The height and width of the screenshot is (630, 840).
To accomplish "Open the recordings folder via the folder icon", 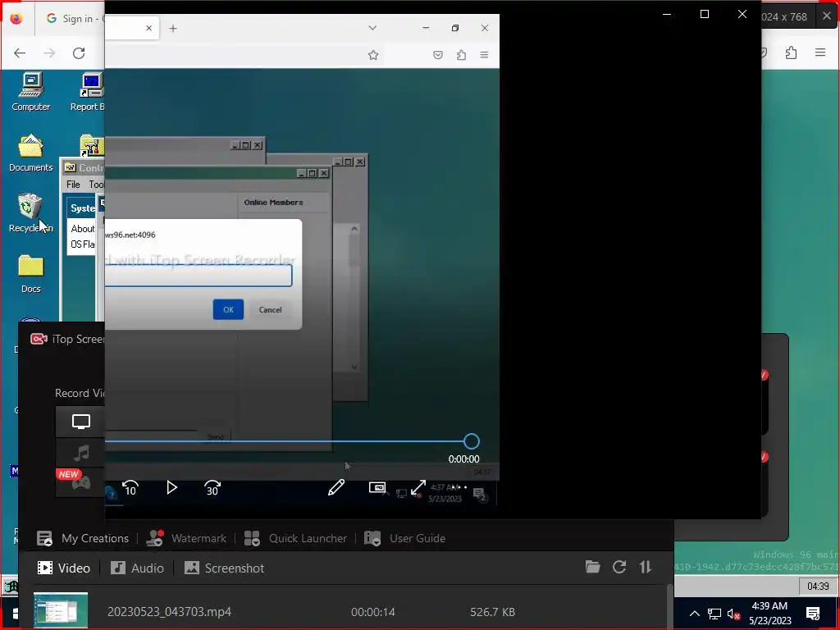I will (x=592, y=567).
